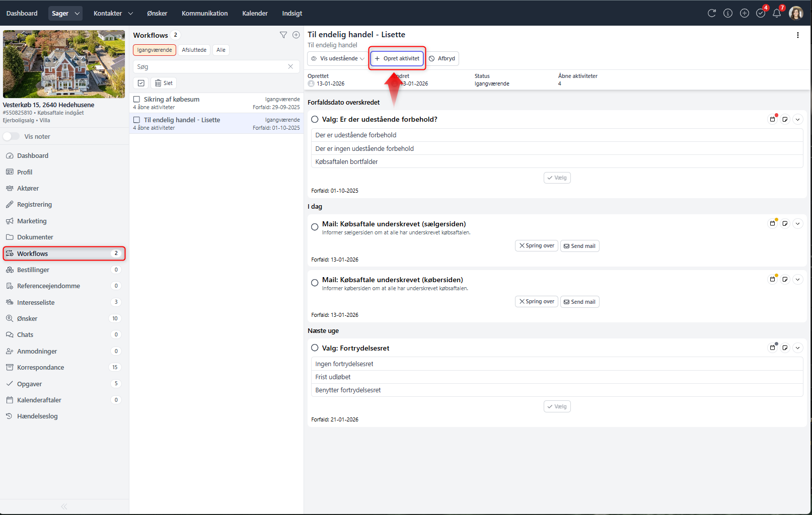Collapse the left sidebar with double-arrow icon

point(64,506)
